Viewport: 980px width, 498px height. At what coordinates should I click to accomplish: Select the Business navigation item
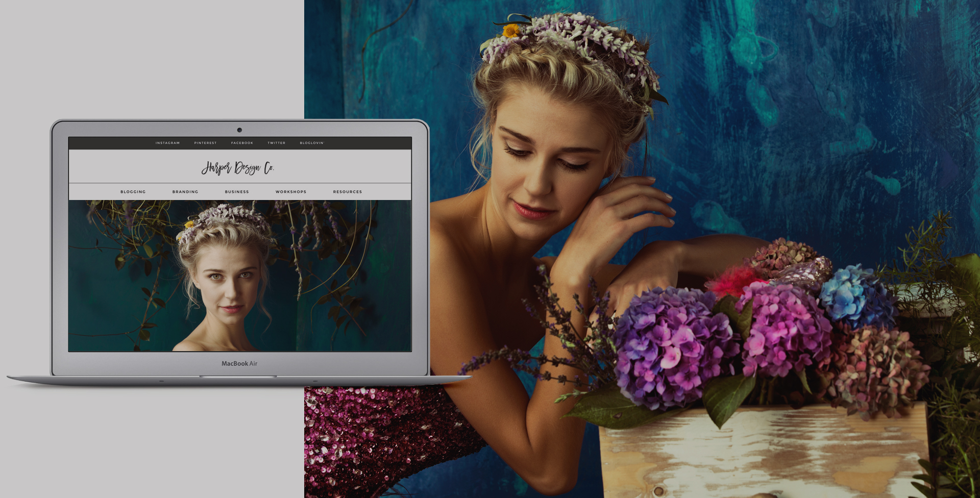tap(237, 192)
